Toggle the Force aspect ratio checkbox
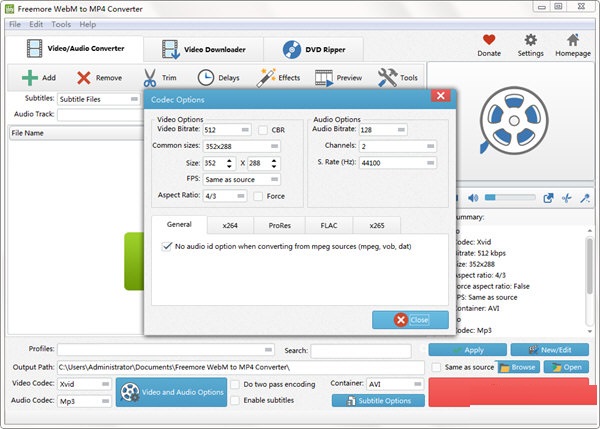The image size is (600, 429). pos(258,196)
